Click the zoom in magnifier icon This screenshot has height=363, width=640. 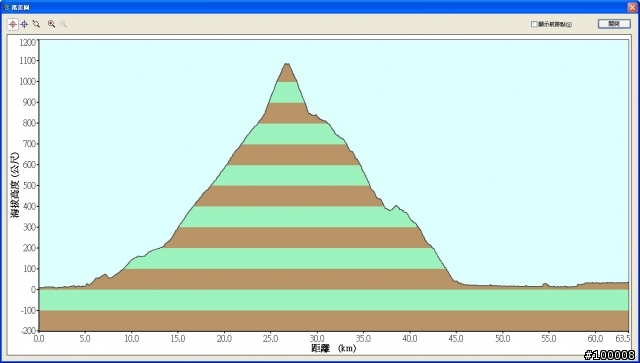point(51,24)
